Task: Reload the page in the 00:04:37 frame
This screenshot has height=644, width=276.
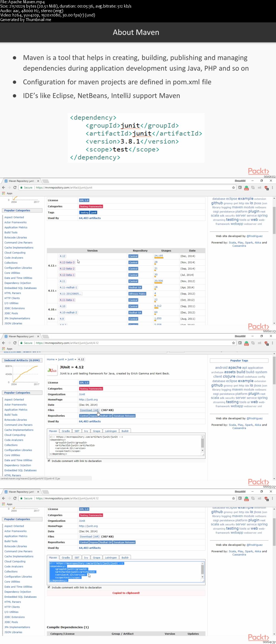Action: tap(15, 498)
